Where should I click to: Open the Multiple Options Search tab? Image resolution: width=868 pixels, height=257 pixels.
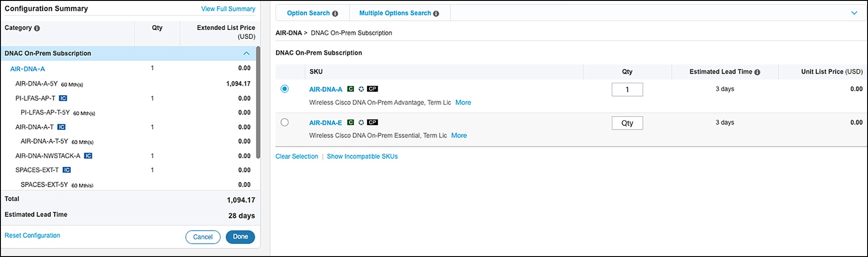click(x=395, y=13)
